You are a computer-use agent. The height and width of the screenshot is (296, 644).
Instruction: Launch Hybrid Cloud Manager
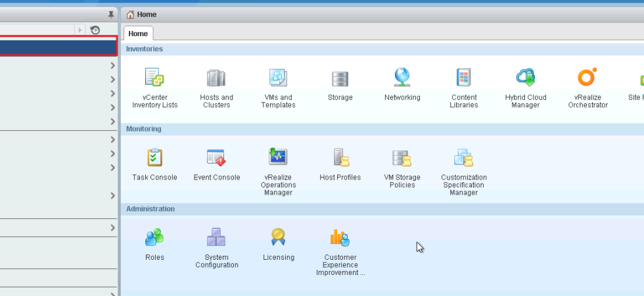pos(526,87)
